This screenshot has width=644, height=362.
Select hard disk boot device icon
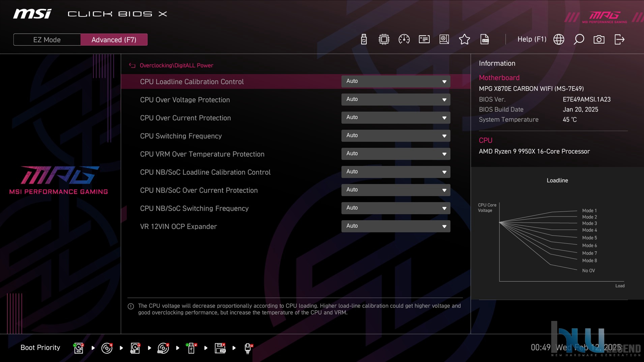[x=79, y=348]
